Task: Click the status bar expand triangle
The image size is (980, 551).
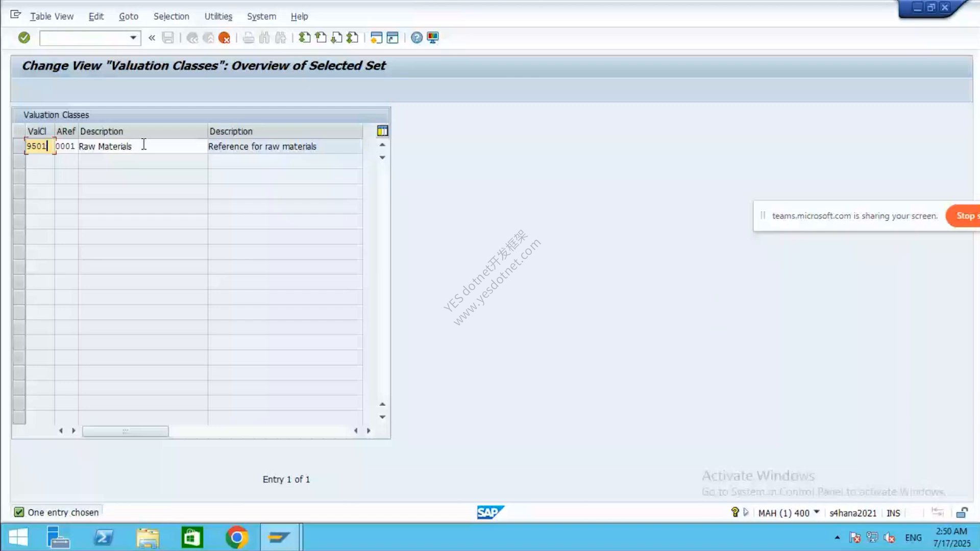Action: click(746, 512)
